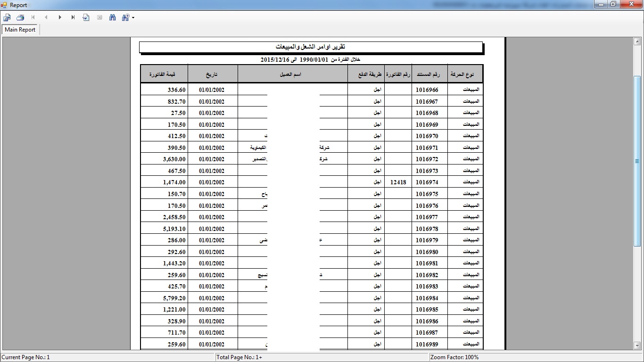Click document number 1016974 in the report
This screenshot has width=644, height=362.
[x=427, y=182]
